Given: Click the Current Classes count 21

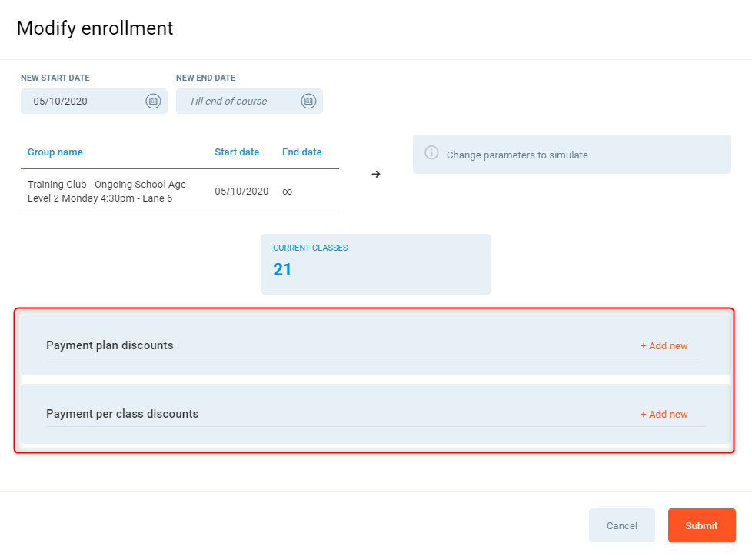Looking at the screenshot, I should [x=282, y=269].
